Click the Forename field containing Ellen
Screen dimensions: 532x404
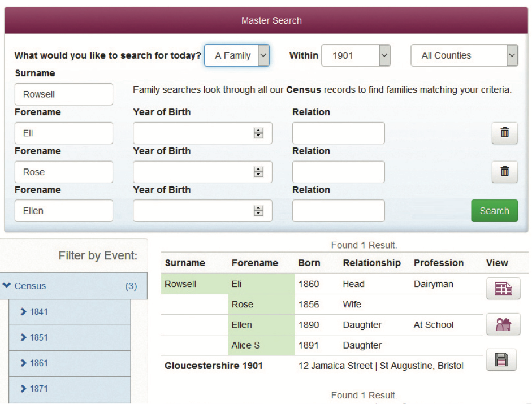(64, 211)
